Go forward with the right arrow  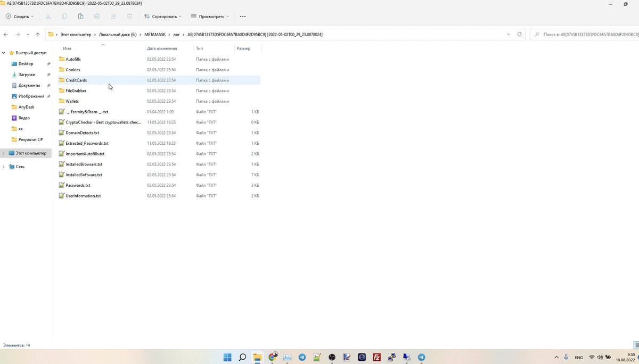[18, 35]
